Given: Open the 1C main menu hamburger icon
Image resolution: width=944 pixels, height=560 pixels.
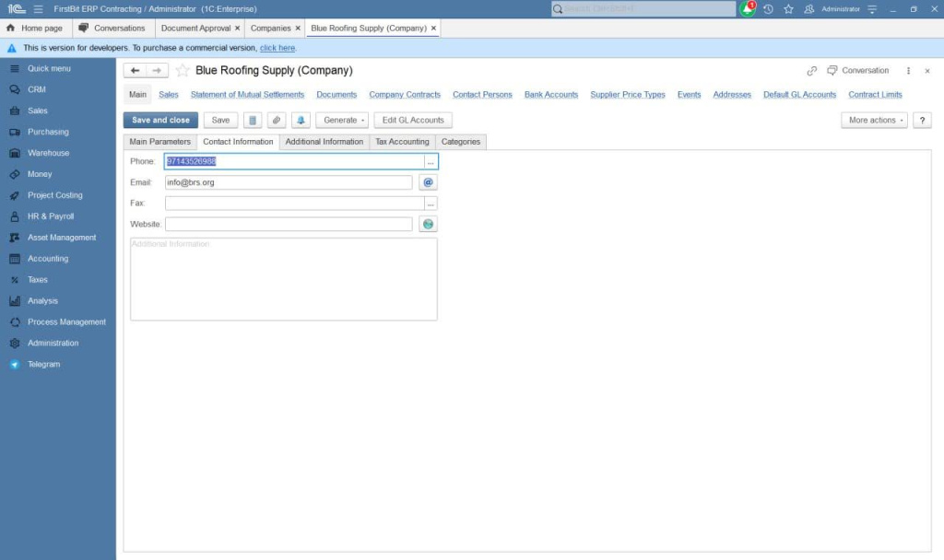Looking at the screenshot, I should pyautogui.click(x=39, y=9).
